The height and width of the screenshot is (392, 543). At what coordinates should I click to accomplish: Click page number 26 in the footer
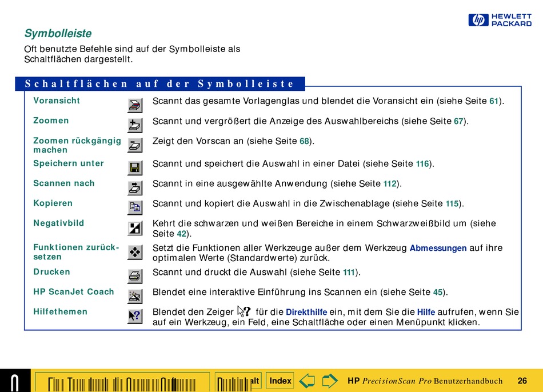click(522, 381)
